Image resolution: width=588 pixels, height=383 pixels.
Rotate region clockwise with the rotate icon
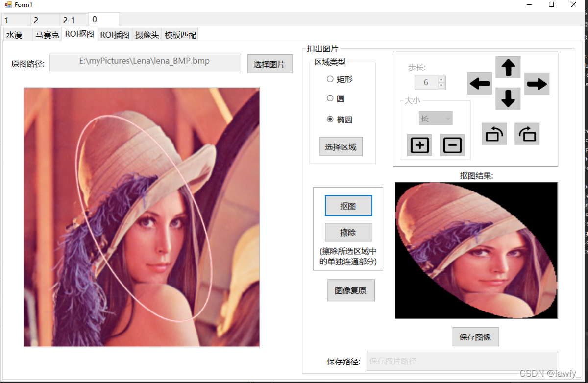[x=527, y=134]
